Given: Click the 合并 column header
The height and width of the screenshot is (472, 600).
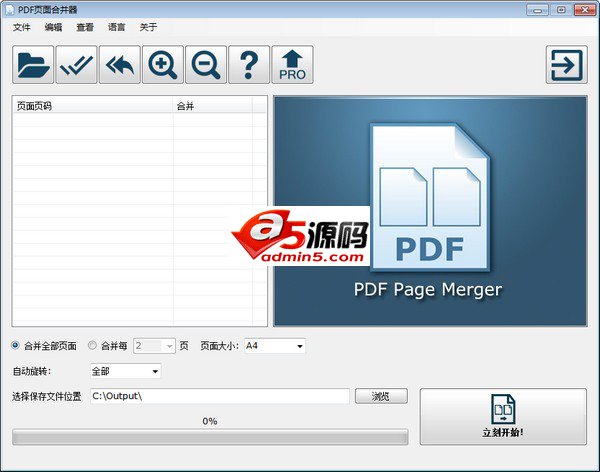Looking at the screenshot, I should (213, 106).
